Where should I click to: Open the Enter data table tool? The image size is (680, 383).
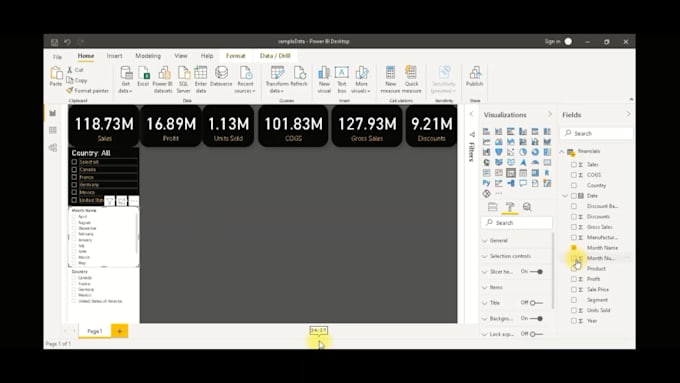click(201, 79)
